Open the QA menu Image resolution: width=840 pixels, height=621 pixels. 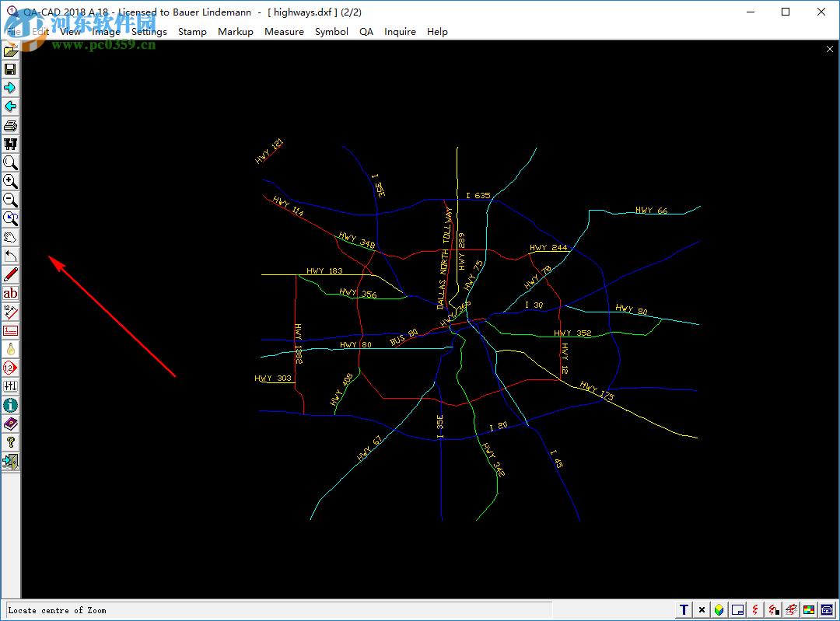366,32
